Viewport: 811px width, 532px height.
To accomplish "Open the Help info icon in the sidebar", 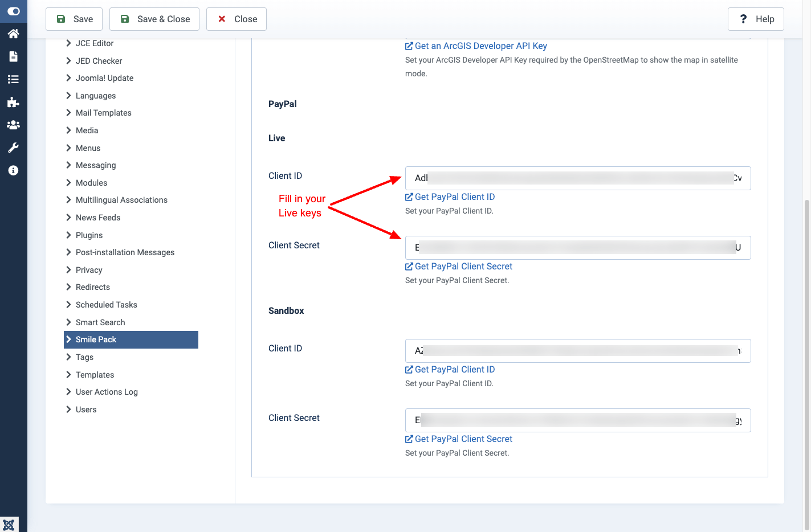I will [x=13, y=170].
